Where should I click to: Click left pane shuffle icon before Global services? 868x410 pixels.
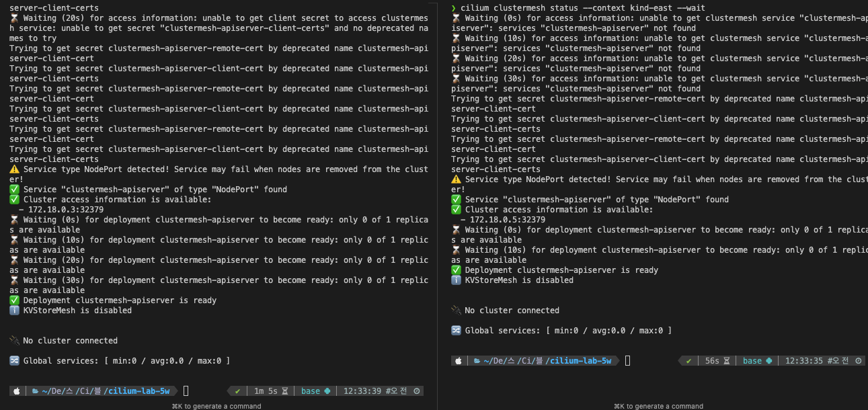coord(14,361)
